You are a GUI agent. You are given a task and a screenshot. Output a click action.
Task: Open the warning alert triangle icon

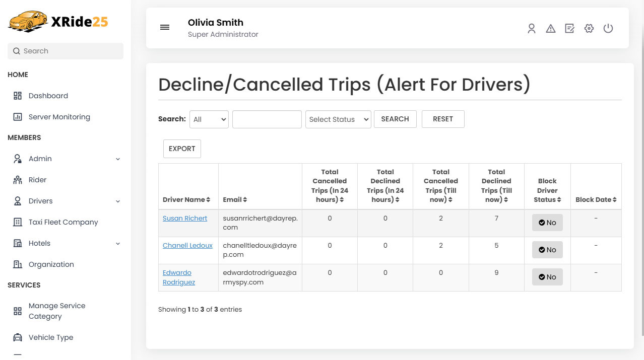tap(551, 29)
